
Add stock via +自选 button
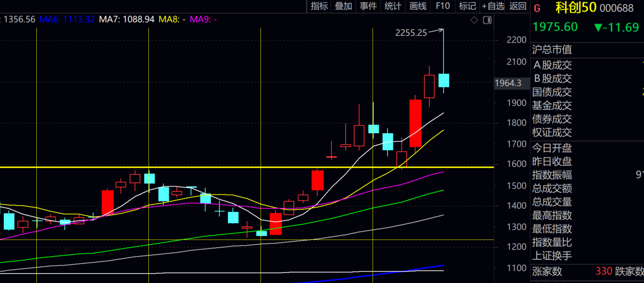(x=493, y=6)
